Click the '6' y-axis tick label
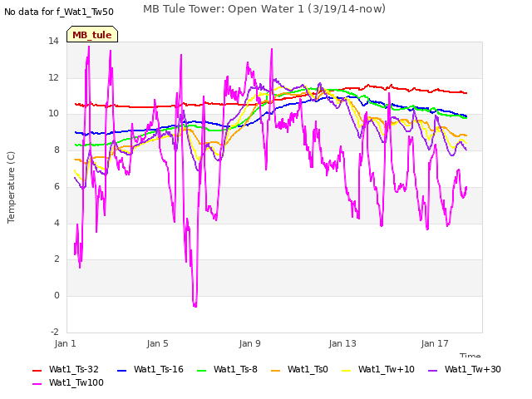 (57, 186)
